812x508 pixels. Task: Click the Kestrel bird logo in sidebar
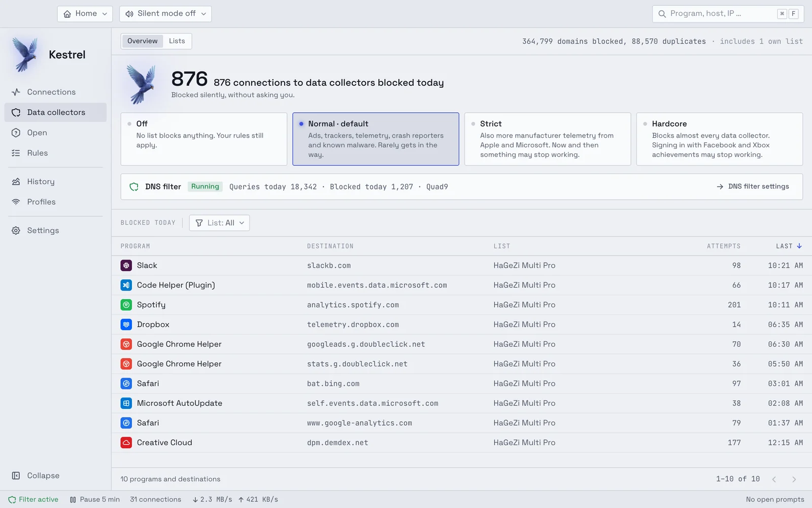coord(25,54)
